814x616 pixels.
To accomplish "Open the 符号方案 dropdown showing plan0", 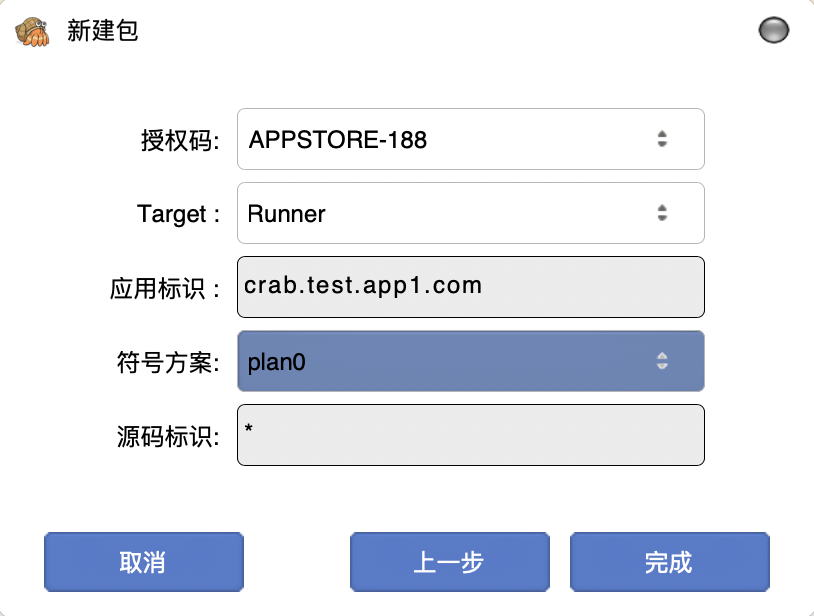I will tap(470, 361).
